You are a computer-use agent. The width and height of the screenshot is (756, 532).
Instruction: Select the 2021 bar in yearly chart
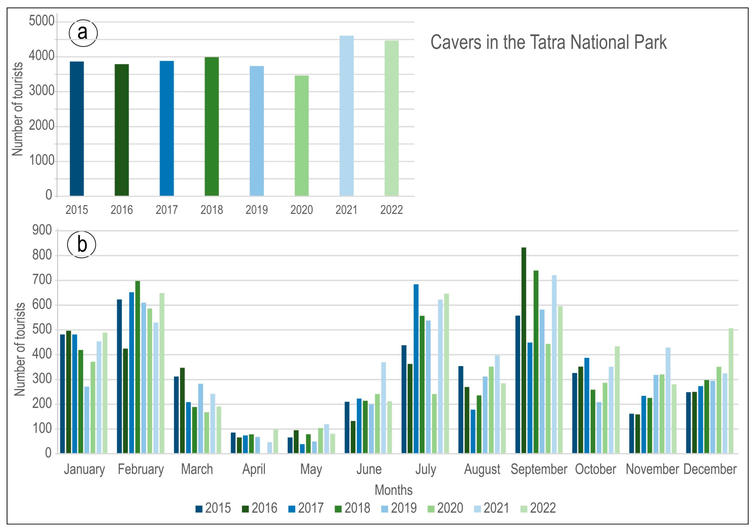pos(346,116)
